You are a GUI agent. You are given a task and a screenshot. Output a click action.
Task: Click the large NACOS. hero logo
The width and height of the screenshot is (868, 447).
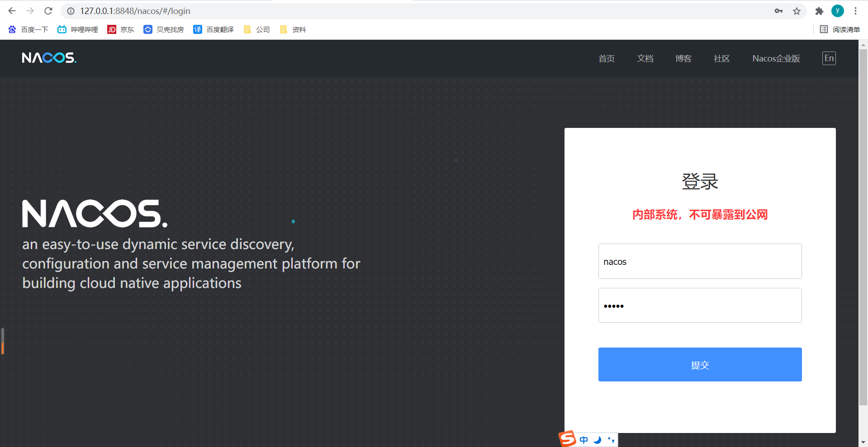coord(95,213)
